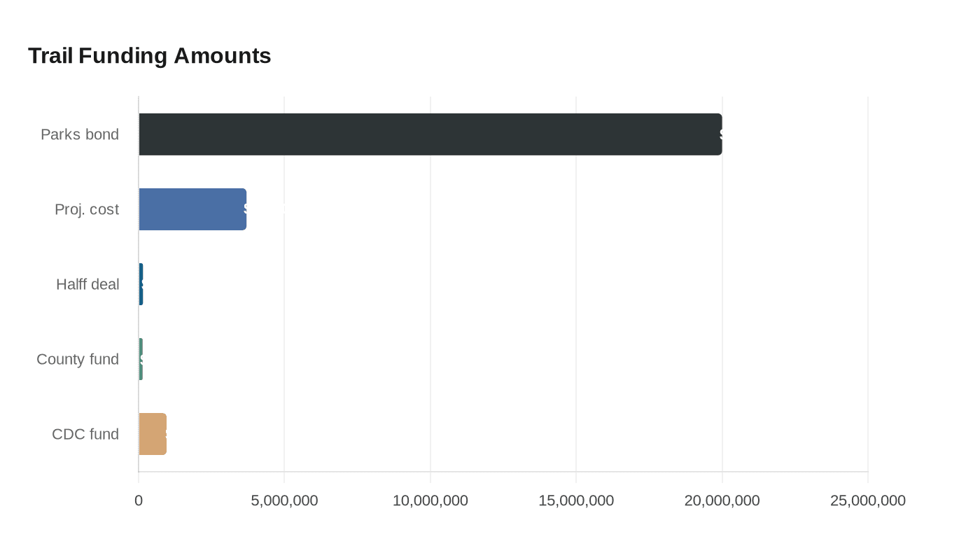Click the small Halff deal bar
The width and height of the screenshot is (980, 560).
tap(141, 284)
